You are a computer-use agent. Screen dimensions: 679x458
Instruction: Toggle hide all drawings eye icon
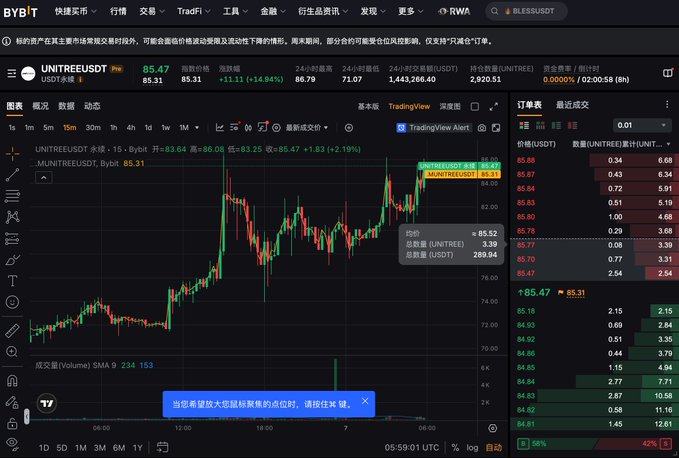click(13, 443)
